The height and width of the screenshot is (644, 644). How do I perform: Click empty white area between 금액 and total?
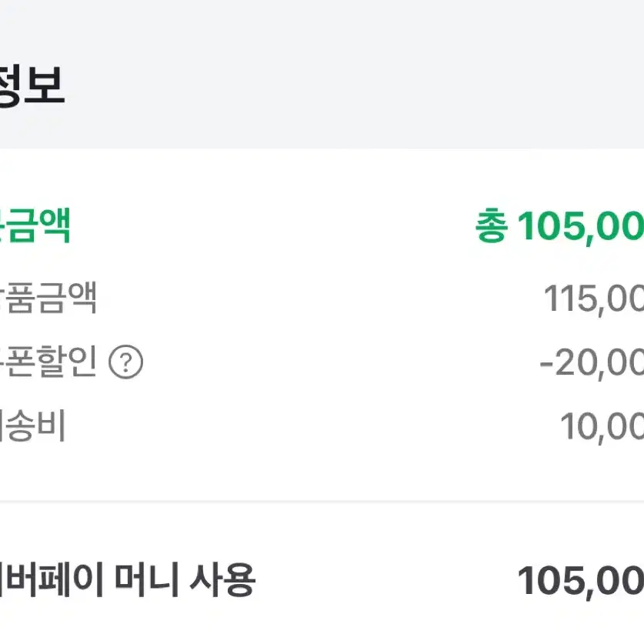coord(271,226)
